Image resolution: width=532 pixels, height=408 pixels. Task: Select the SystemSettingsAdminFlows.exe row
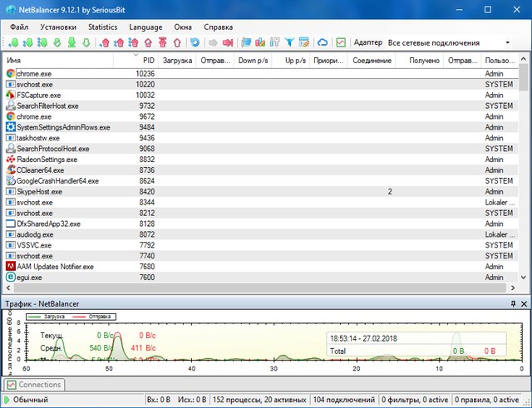pyautogui.click(x=261, y=127)
